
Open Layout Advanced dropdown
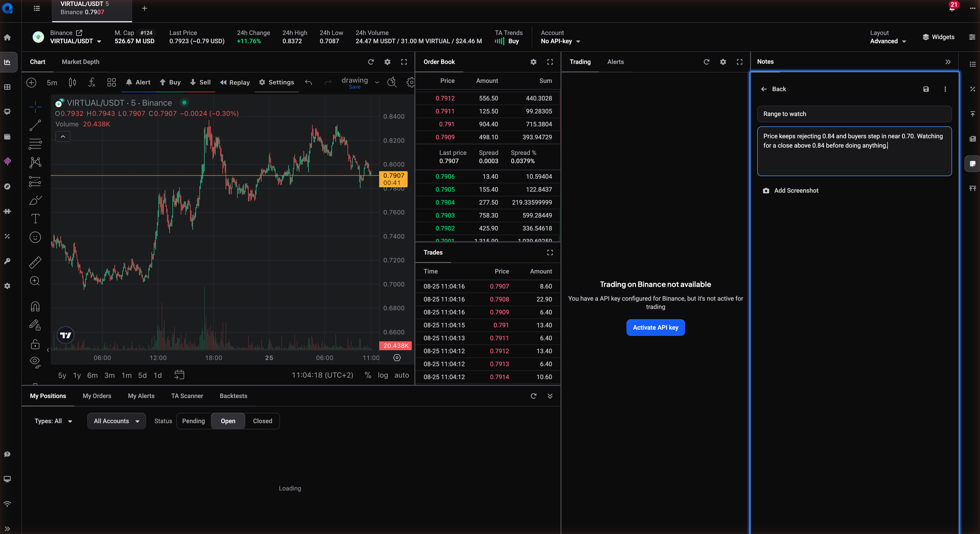[888, 41]
